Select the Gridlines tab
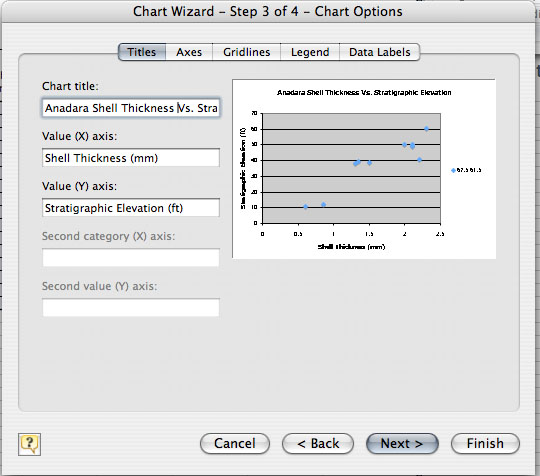The image size is (540, 476). pos(247,52)
